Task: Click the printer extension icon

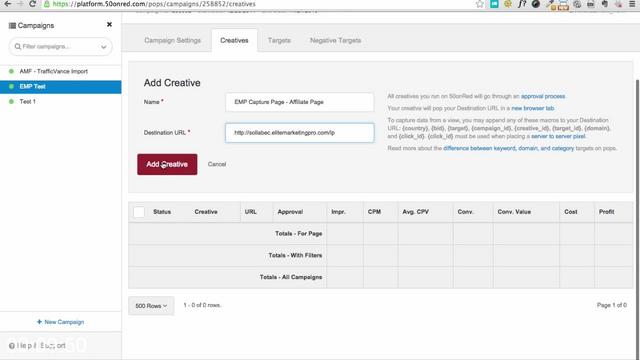Action: 591,4
